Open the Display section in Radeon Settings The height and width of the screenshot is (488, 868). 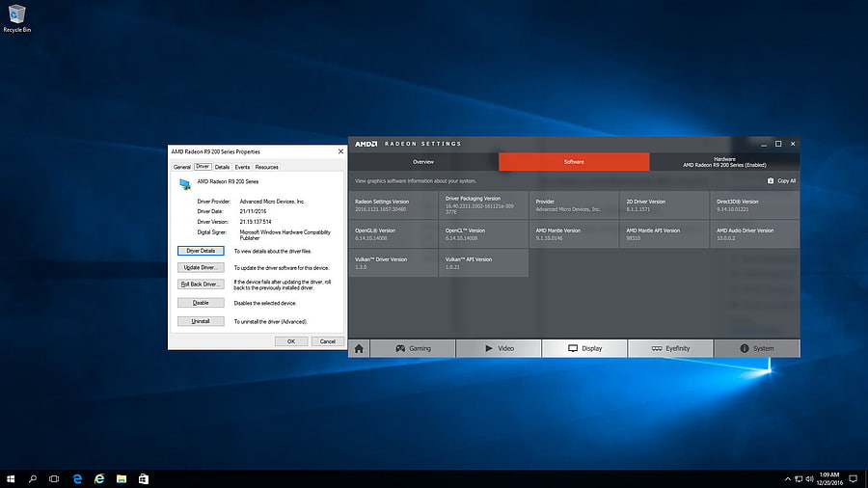point(584,348)
